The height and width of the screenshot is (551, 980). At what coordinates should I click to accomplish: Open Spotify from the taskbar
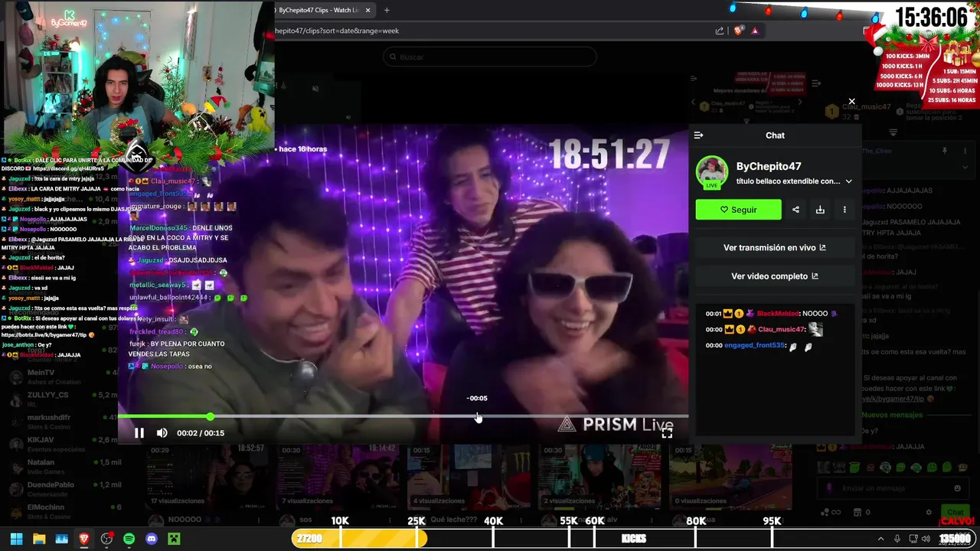[x=129, y=539]
